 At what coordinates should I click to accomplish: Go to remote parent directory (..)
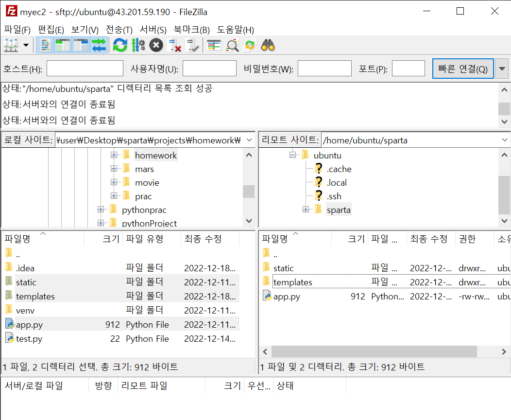[386, 254]
